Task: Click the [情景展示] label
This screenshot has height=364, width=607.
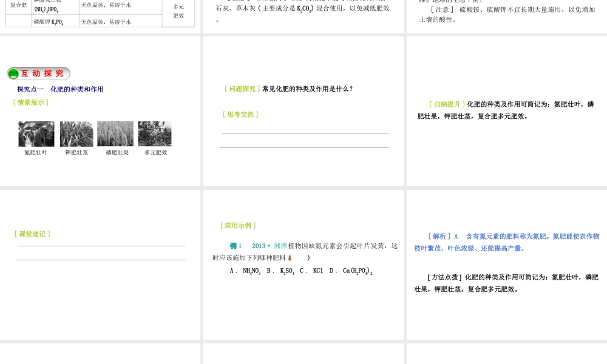Action: pyautogui.click(x=30, y=103)
